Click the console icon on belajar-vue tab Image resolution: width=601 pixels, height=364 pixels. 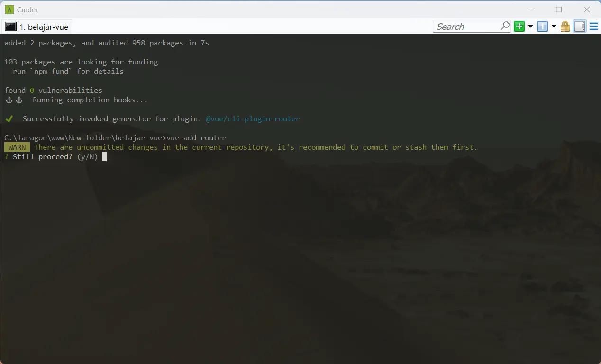click(11, 27)
